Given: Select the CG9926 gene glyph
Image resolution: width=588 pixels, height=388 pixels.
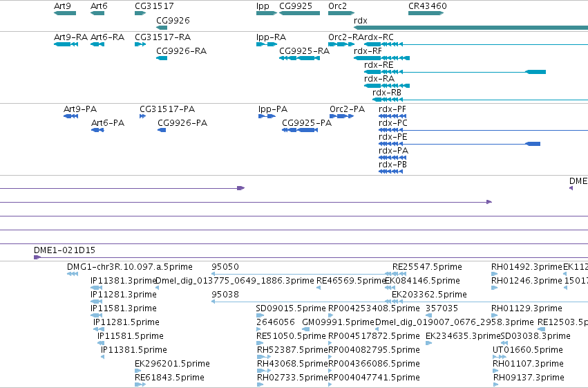Looking at the screenshot, I should pyautogui.click(x=162, y=28).
